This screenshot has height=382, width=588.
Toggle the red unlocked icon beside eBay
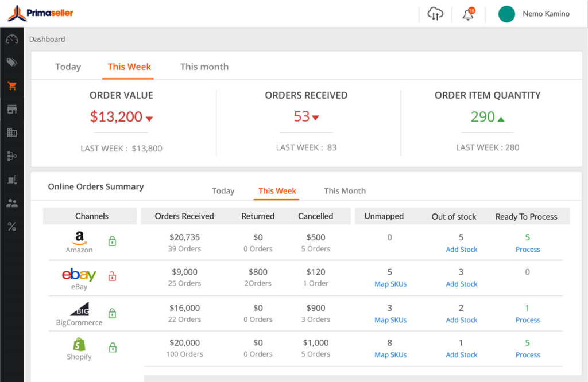point(112,276)
